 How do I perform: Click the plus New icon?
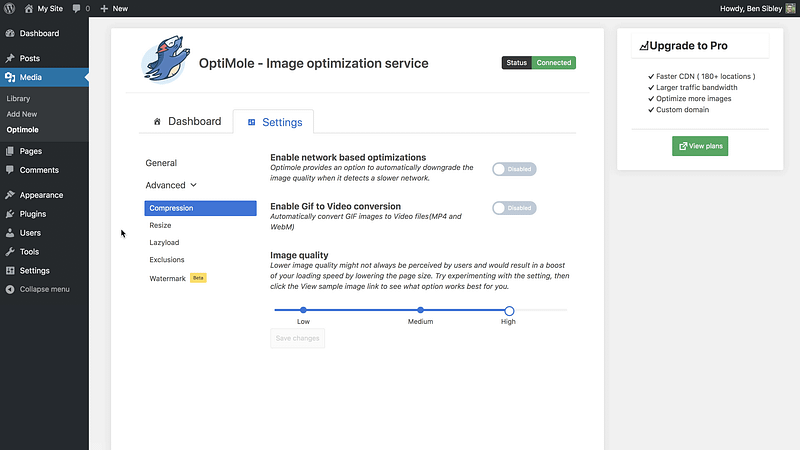pyautogui.click(x=104, y=8)
